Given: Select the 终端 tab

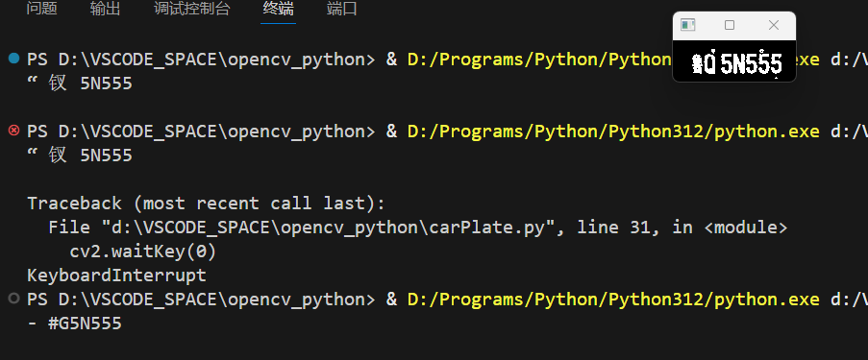Looking at the screenshot, I should [279, 10].
